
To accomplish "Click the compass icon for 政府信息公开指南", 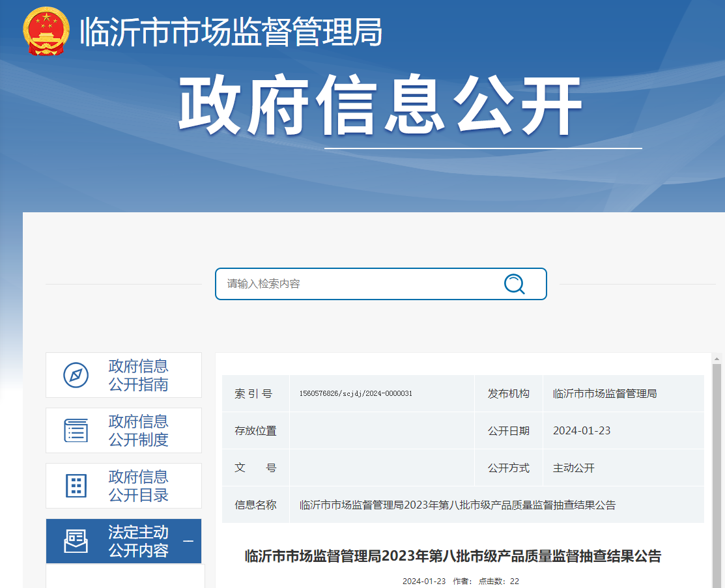I will (76, 375).
